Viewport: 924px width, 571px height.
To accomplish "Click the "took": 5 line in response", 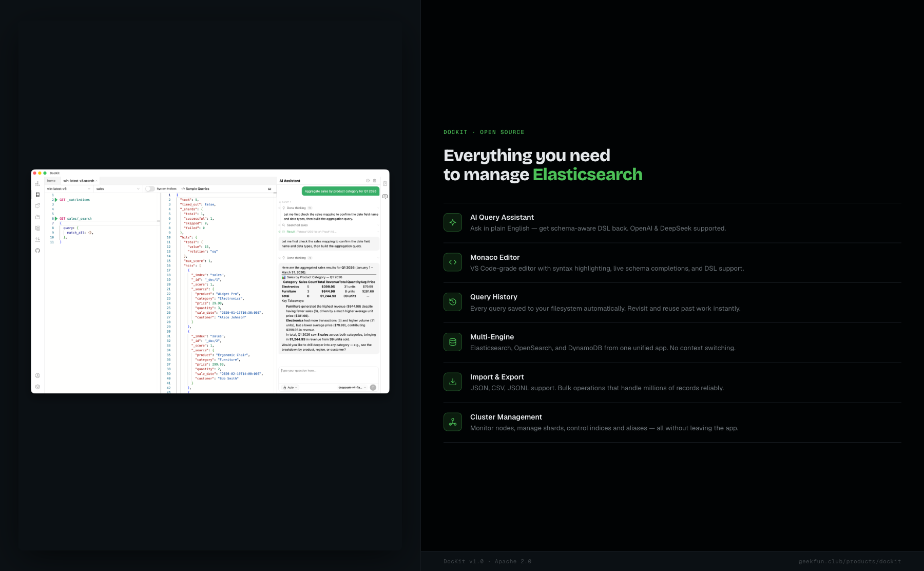I will pyautogui.click(x=189, y=200).
